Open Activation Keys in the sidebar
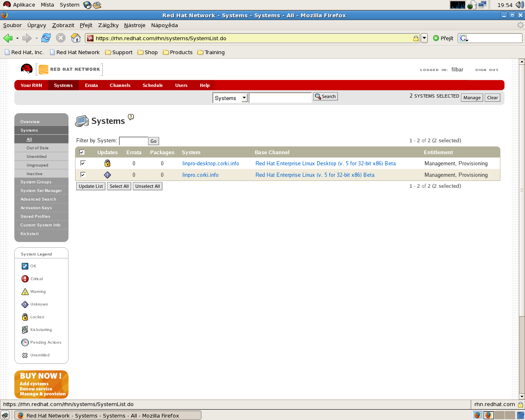Viewport: 525px width, 420px height. pos(36,208)
